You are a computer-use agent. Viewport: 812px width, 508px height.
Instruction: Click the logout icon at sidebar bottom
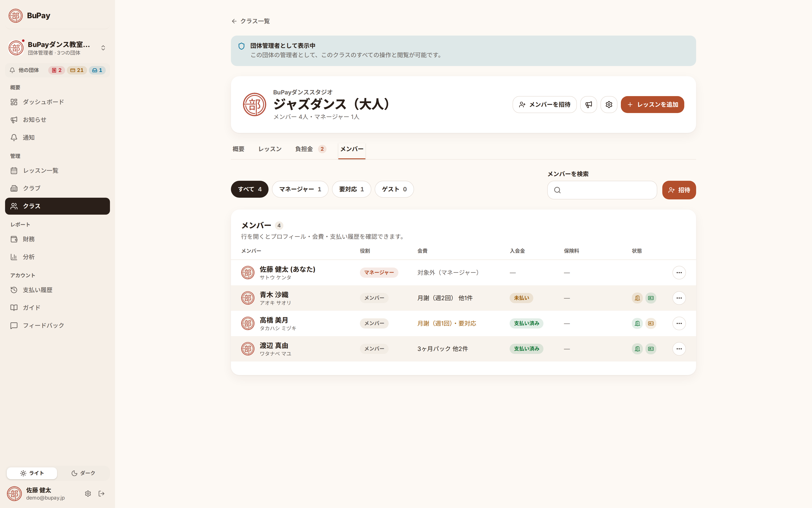(101, 494)
